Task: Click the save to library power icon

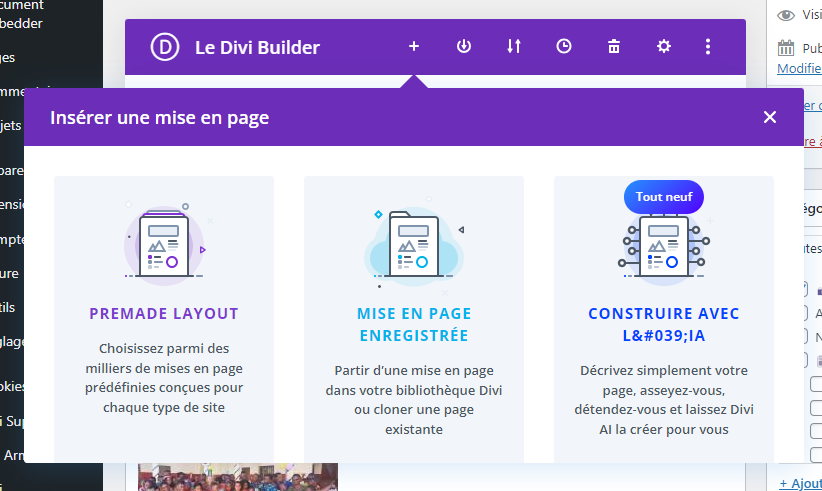Action: point(464,47)
